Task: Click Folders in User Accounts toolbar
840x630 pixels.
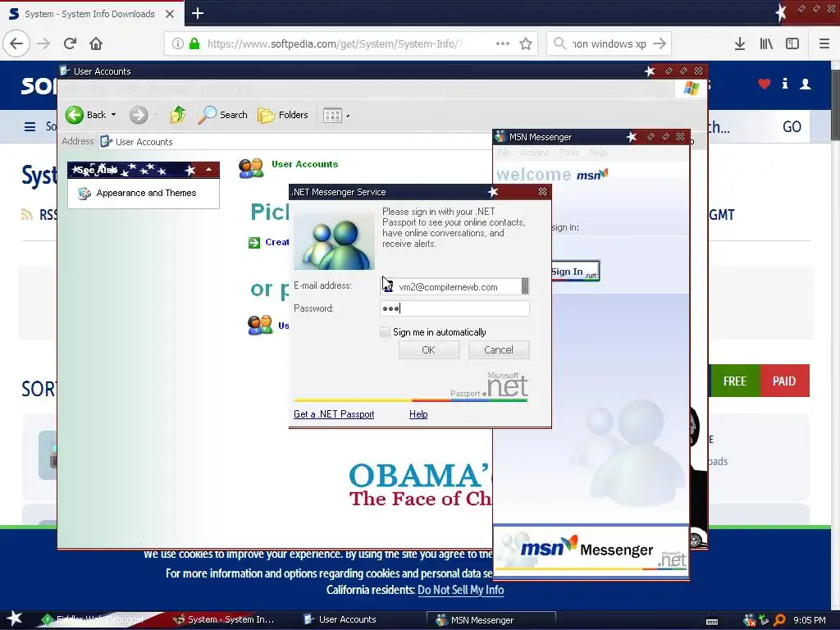Action: 283,115
